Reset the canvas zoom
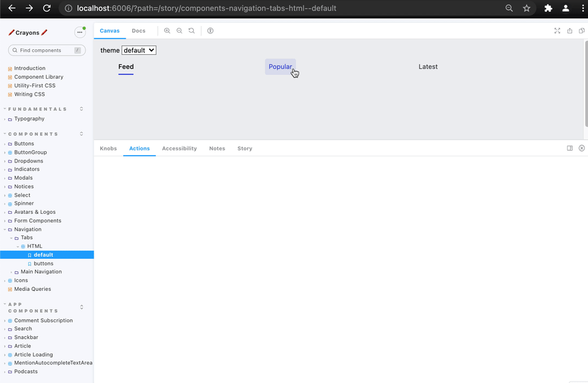The image size is (588, 383). [192, 31]
